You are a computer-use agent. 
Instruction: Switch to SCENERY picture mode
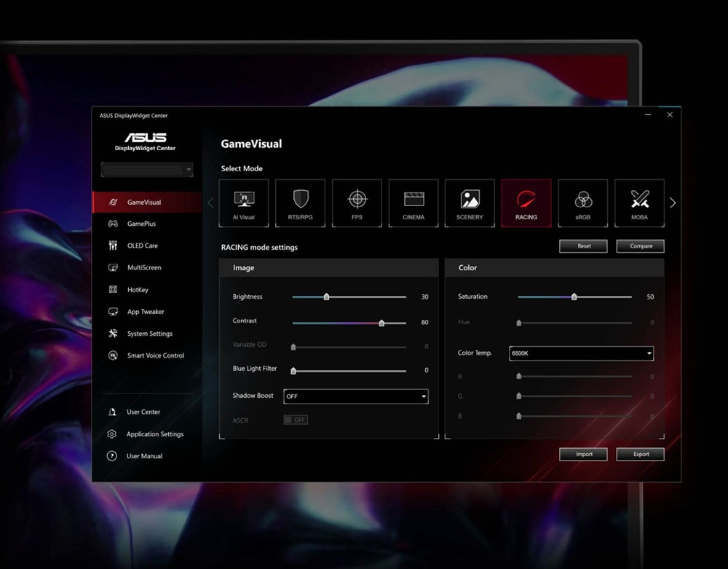click(x=470, y=203)
